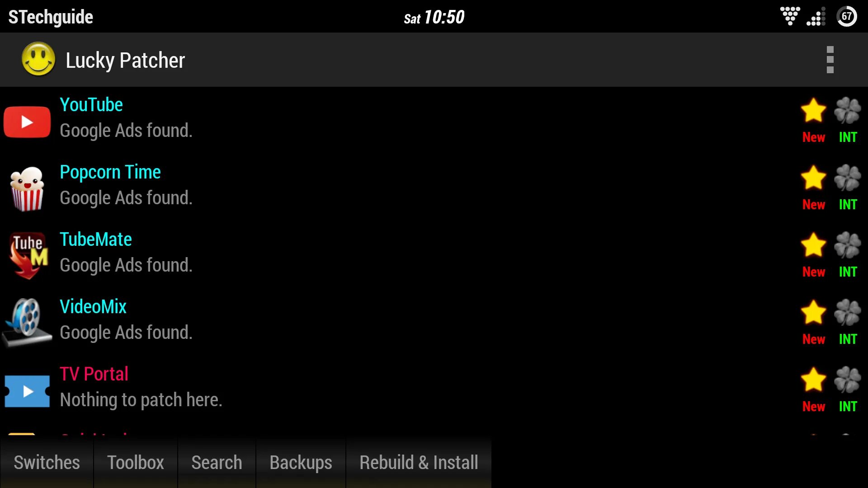This screenshot has width=868, height=488.
Task: Switch to Toolbox tab
Action: (136, 462)
